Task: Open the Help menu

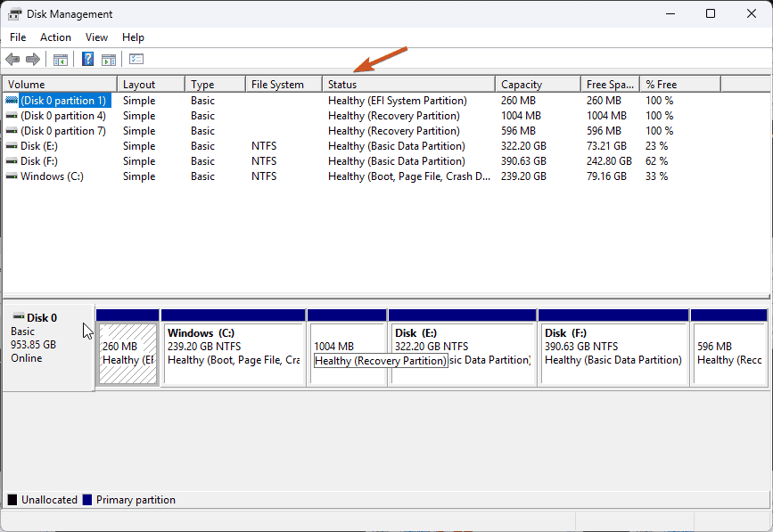Action: (x=133, y=37)
